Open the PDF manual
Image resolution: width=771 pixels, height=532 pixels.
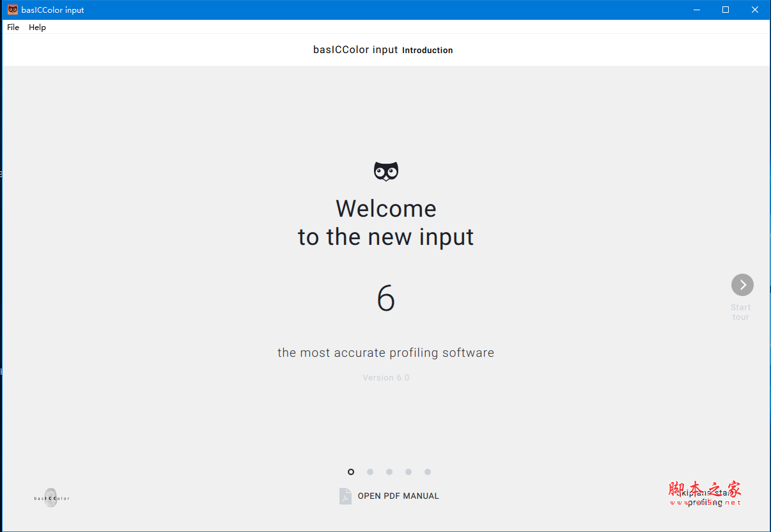[398, 496]
